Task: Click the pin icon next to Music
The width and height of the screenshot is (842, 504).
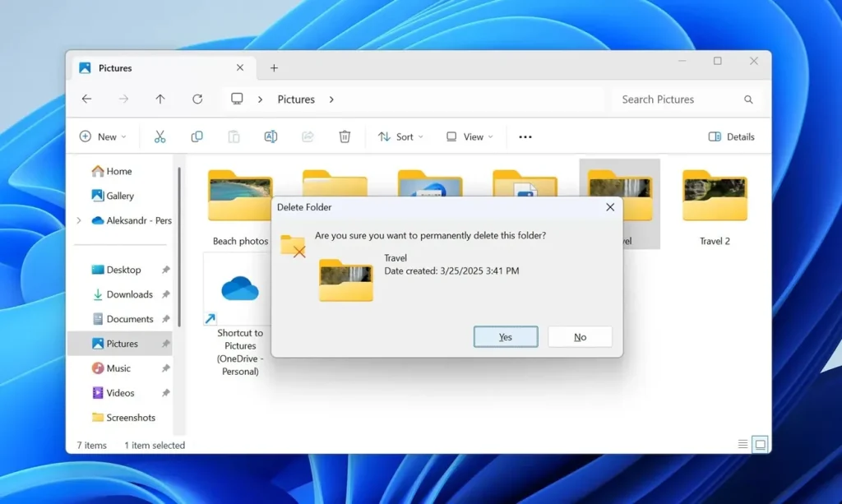Action: click(166, 368)
